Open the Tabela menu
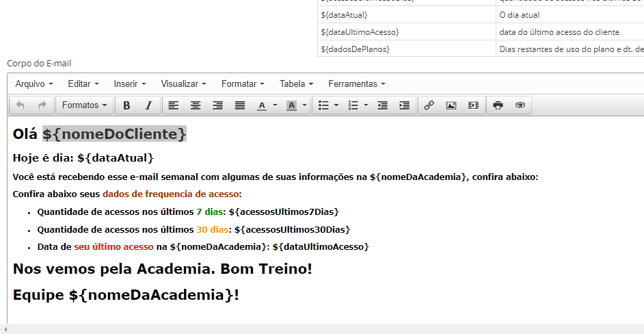 pos(296,83)
